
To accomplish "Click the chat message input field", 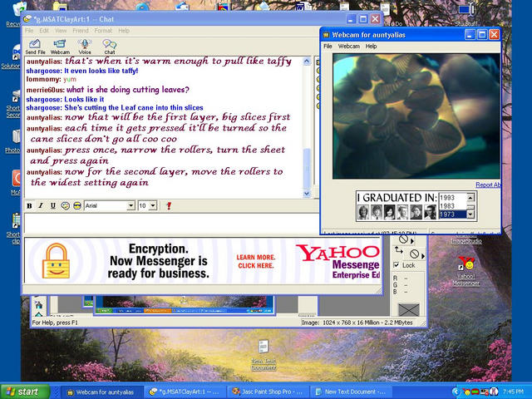I will point(171,223).
